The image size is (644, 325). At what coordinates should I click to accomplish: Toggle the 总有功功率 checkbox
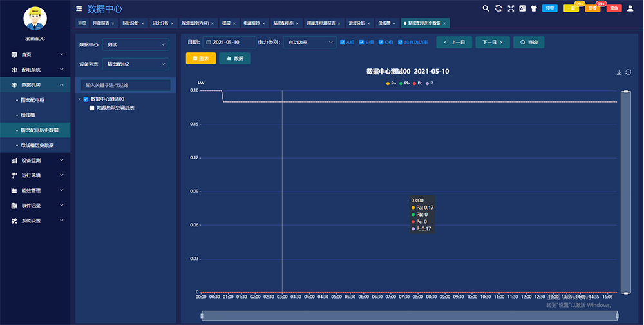point(400,43)
